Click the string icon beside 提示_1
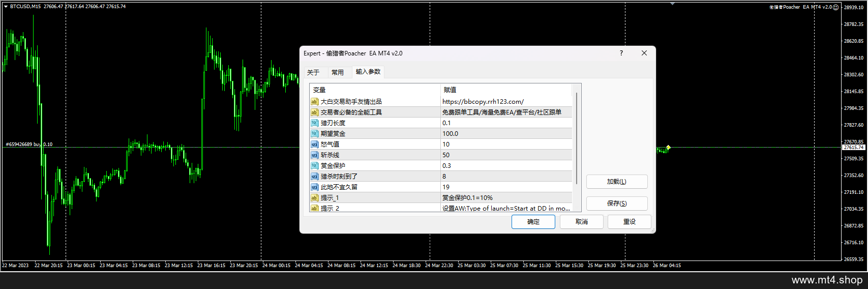 click(x=314, y=198)
